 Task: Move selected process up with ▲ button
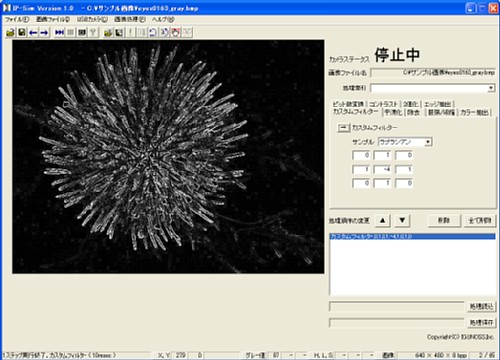point(383,220)
